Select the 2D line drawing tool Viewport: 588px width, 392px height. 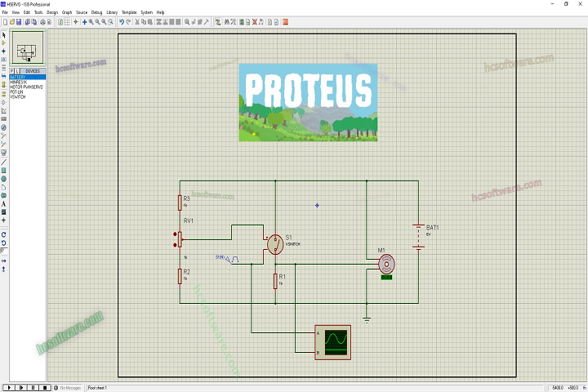4,163
